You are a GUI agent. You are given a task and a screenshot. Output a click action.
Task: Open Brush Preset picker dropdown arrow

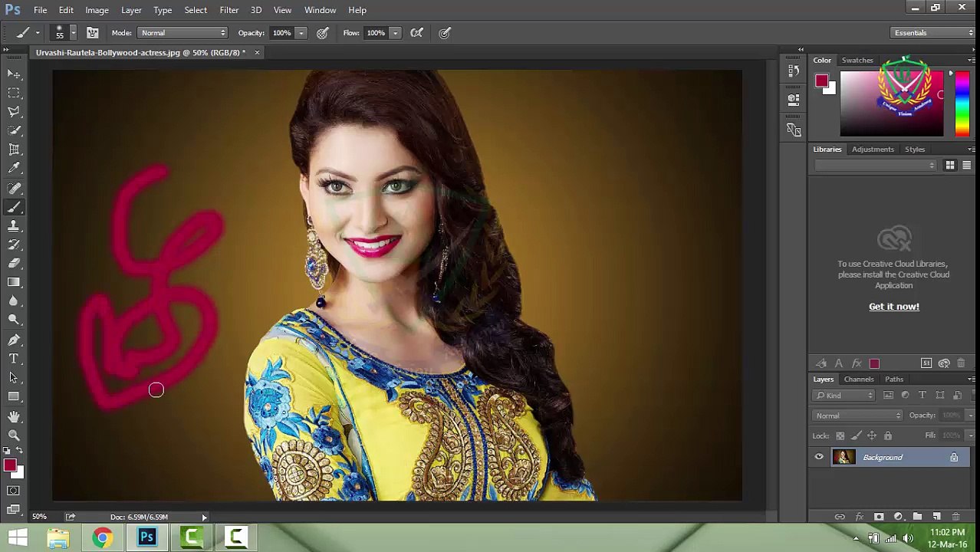click(73, 33)
